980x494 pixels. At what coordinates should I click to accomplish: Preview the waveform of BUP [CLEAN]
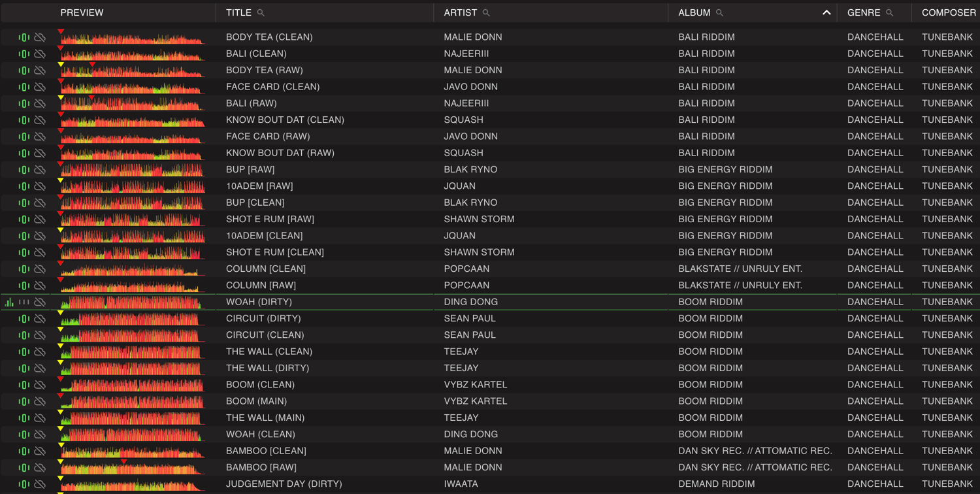[x=131, y=203]
